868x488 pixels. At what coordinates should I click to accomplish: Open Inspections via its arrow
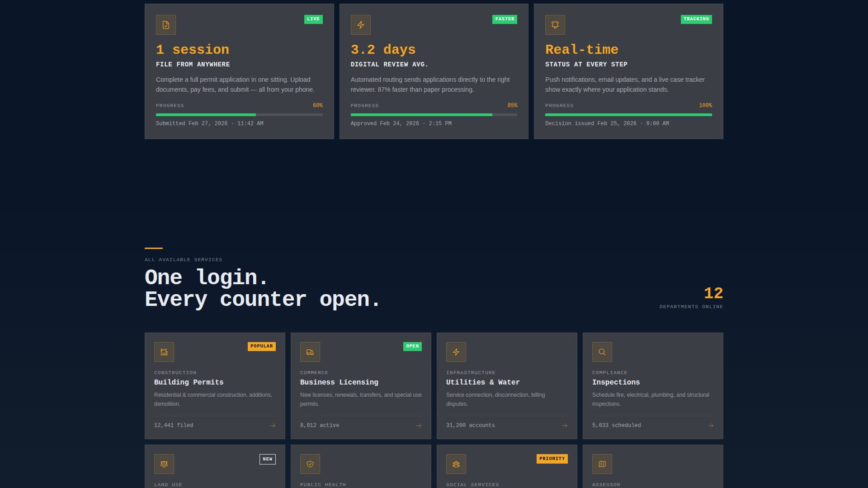coord(711,426)
